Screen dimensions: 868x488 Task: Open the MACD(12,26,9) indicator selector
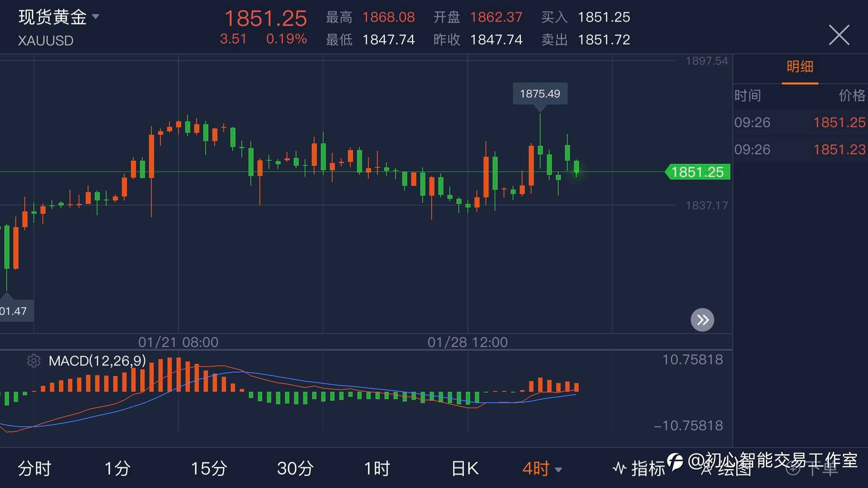(97, 360)
